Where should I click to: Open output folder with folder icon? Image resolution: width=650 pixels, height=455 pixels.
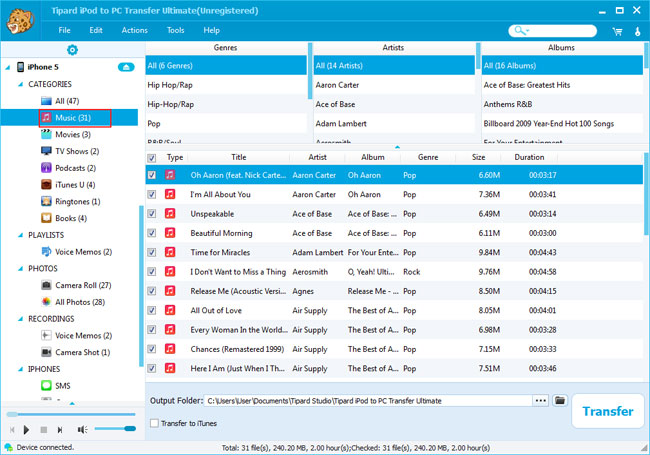tap(560, 400)
